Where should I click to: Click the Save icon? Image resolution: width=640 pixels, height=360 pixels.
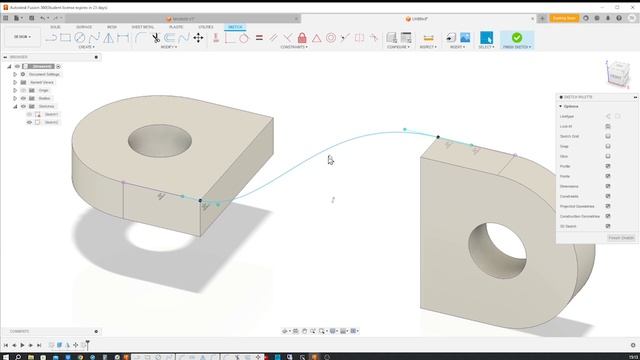(x=31, y=18)
